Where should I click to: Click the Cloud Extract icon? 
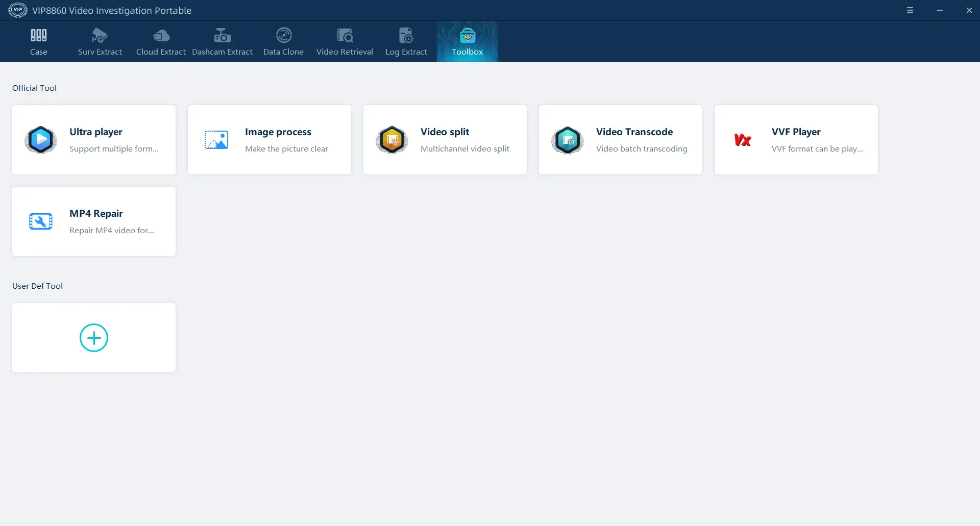pyautogui.click(x=161, y=36)
